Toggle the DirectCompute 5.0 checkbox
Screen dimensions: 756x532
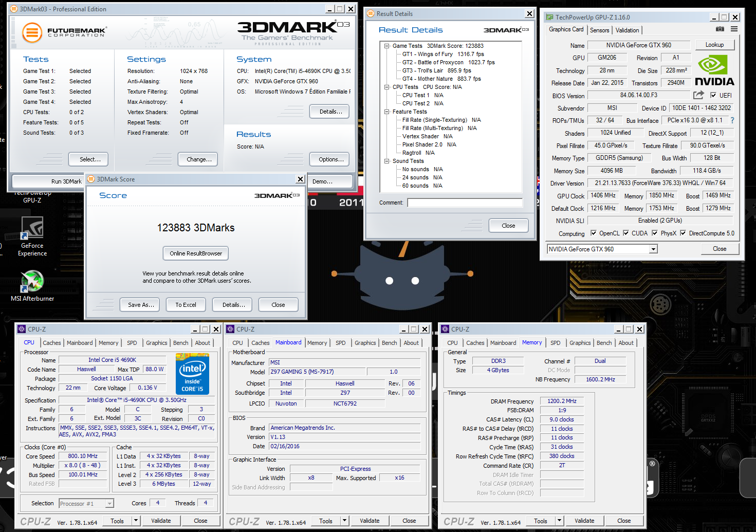683,233
